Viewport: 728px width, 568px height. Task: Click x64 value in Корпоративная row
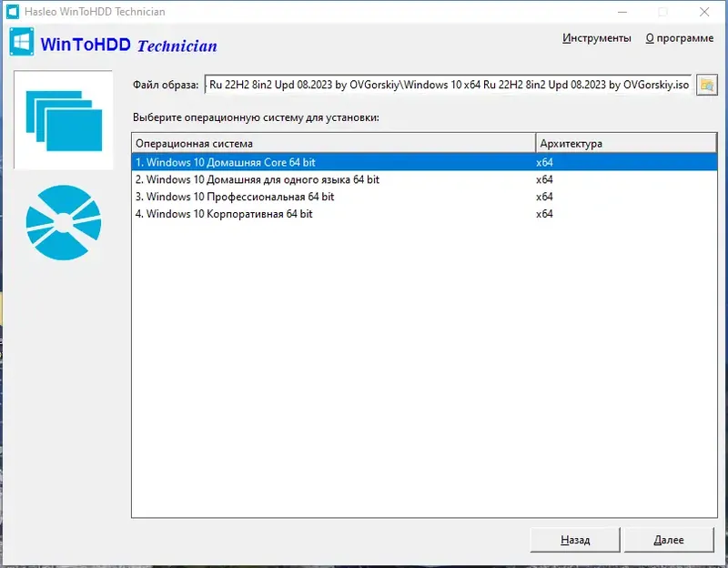click(x=544, y=214)
